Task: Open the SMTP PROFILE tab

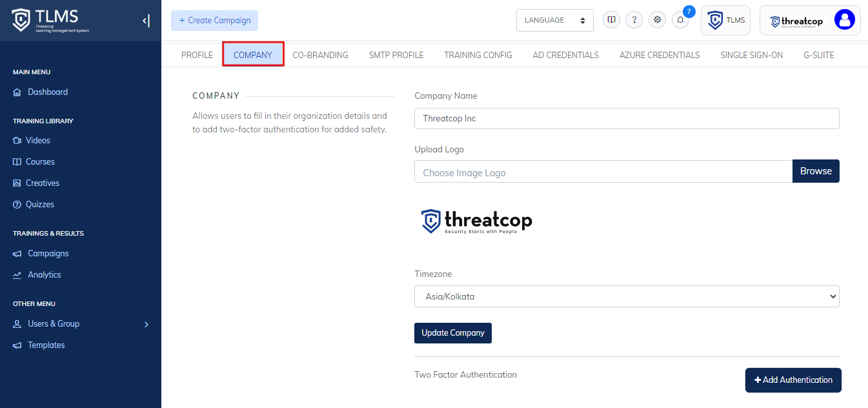Action: (x=396, y=55)
